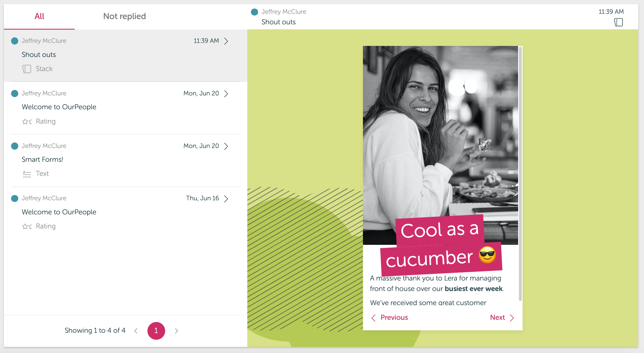Select the All tab
644x353 pixels.
(x=39, y=16)
